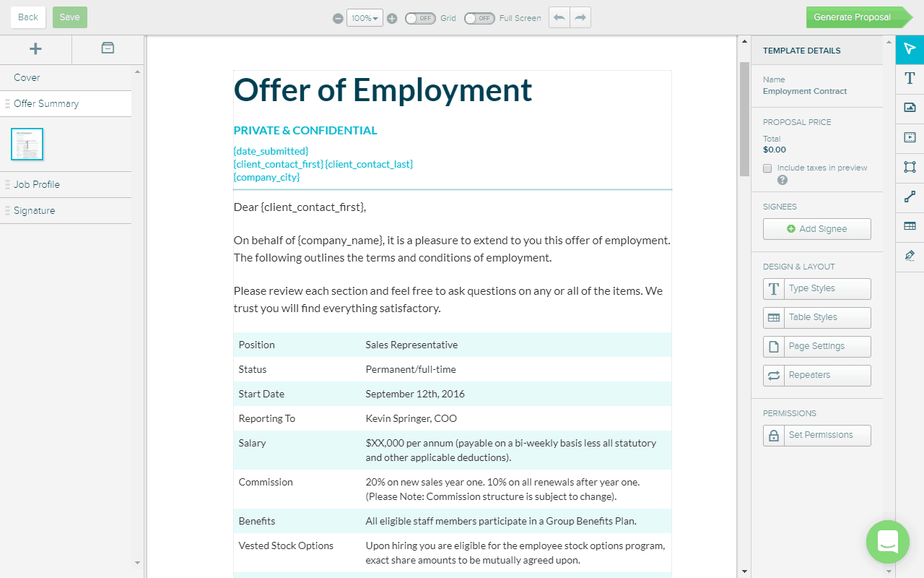Click Generate Proposal
This screenshot has height=578, width=924.
859,17
